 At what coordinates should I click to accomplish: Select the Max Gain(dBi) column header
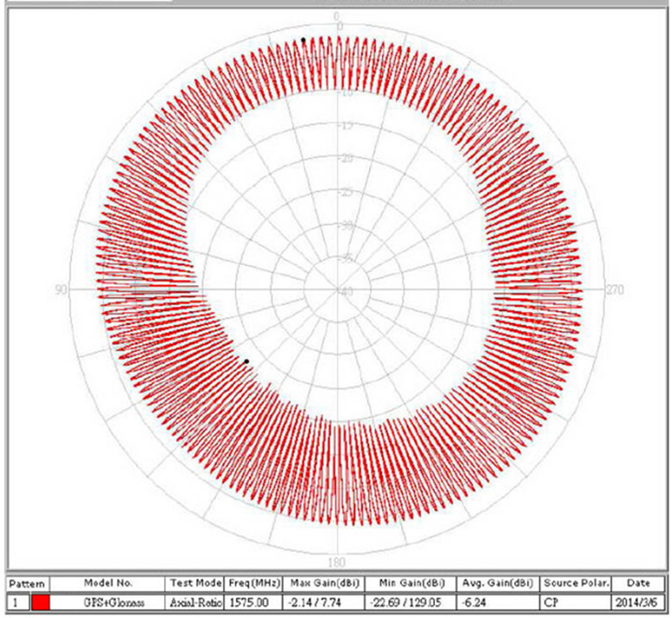[x=318, y=584]
